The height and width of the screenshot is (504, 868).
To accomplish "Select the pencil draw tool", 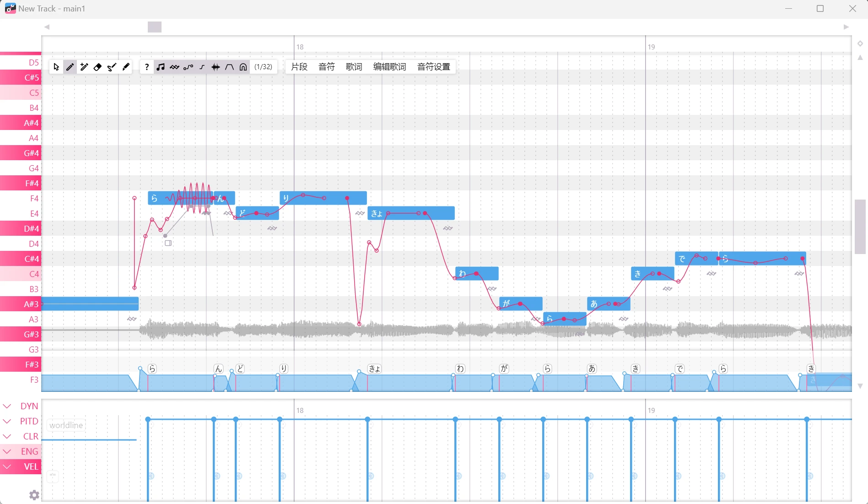I will pos(70,67).
